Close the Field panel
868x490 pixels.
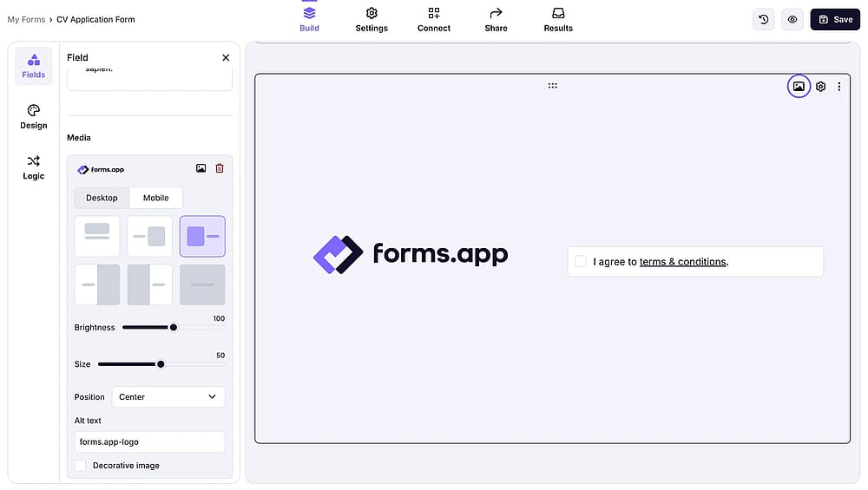[226, 57]
